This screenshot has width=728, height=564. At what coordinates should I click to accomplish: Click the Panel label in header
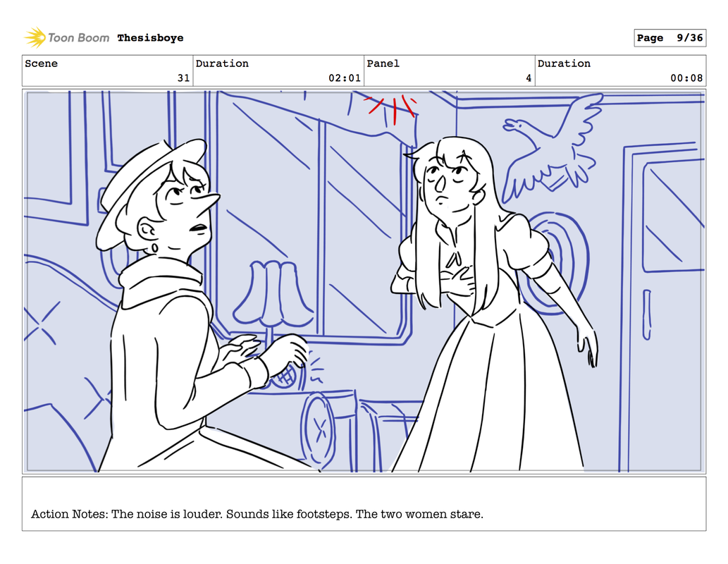(x=383, y=63)
